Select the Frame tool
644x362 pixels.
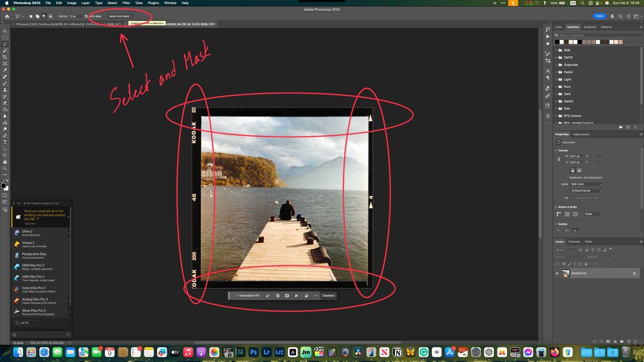tap(5, 64)
